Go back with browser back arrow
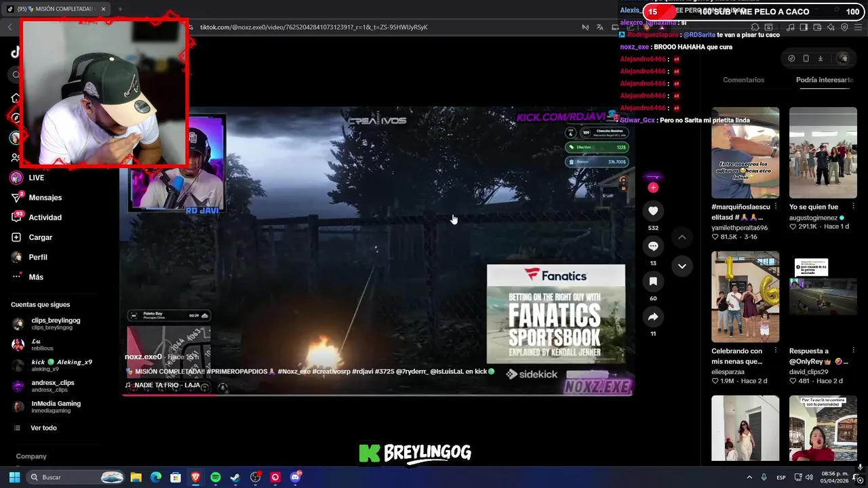Screen dimensions: 868x488 [x=9, y=27]
